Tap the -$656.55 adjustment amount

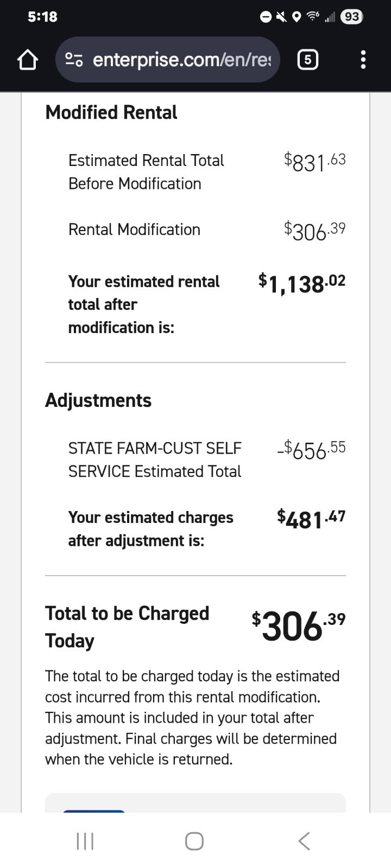click(311, 450)
